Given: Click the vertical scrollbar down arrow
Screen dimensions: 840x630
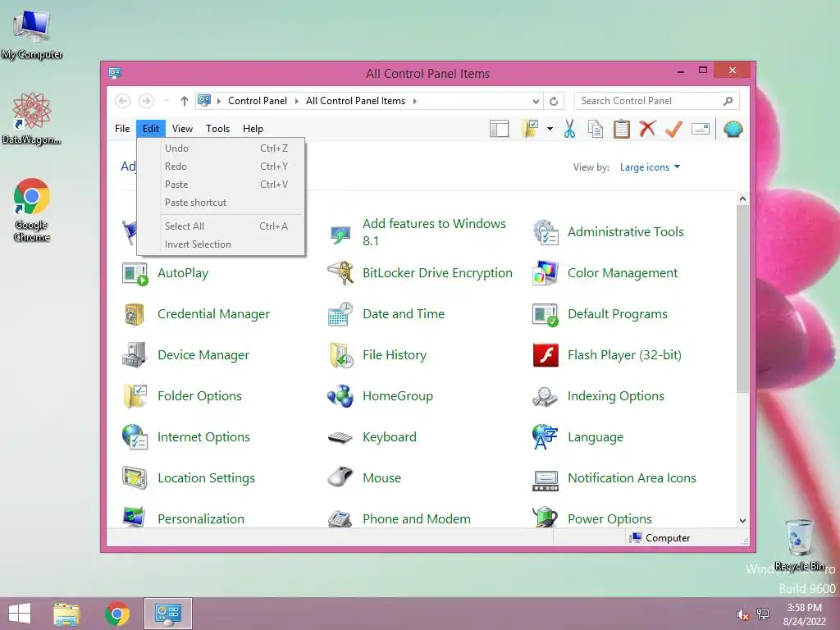Looking at the screenshot, I should click(742, 520).
